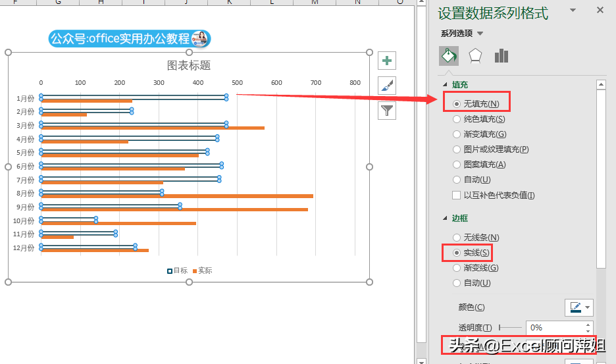Adjust the 透明度 transparency slider

click(x=510, y=327)
